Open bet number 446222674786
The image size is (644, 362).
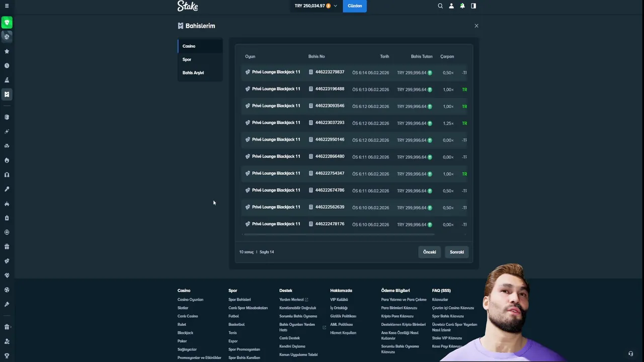330,191
